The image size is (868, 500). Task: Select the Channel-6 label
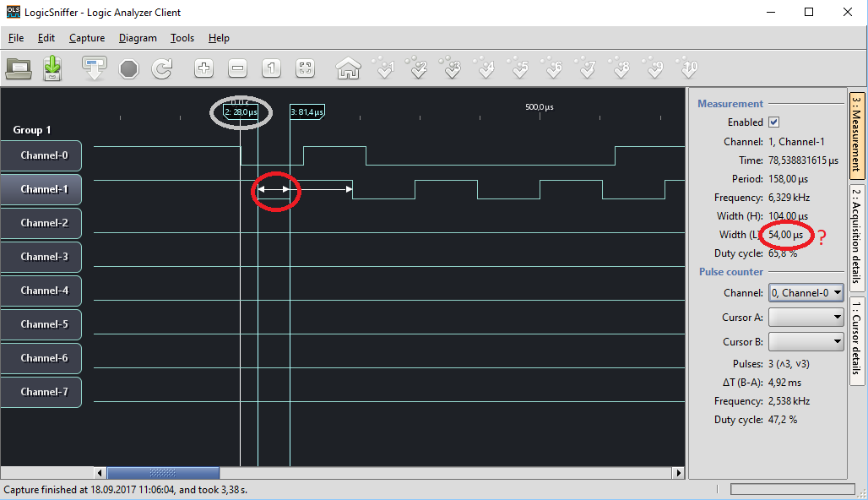(x=41, y=358)
